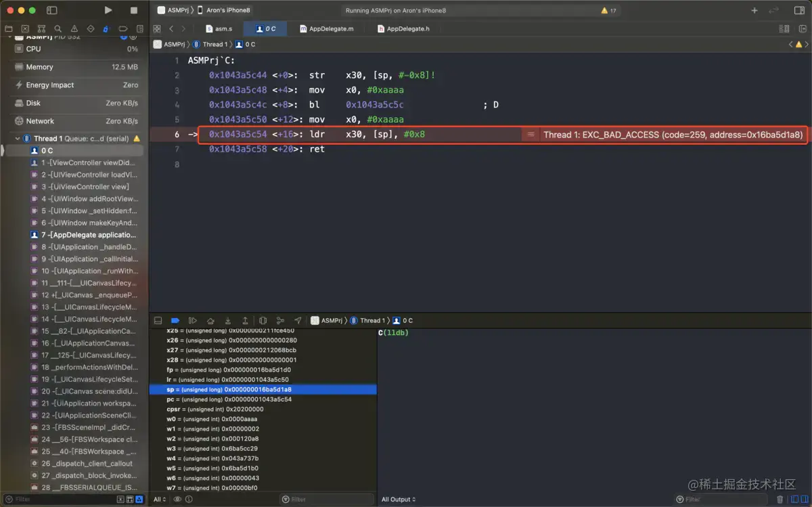Click the 17 warnings indicator
This screenshot has height=507, width=812.
(x=608, y=11)
